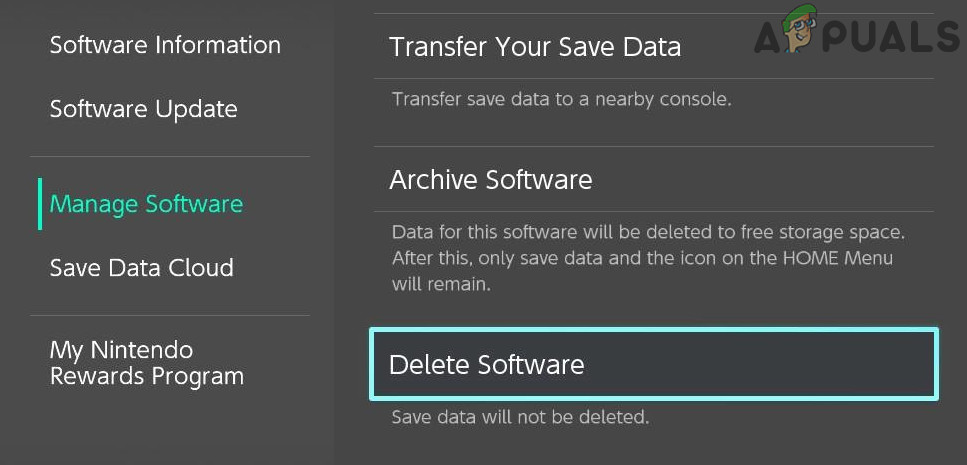Click the highlighted Delete Software button
The width and height of the screenshot is (967, 465).
pyautogui.click(x=653, y=365)
